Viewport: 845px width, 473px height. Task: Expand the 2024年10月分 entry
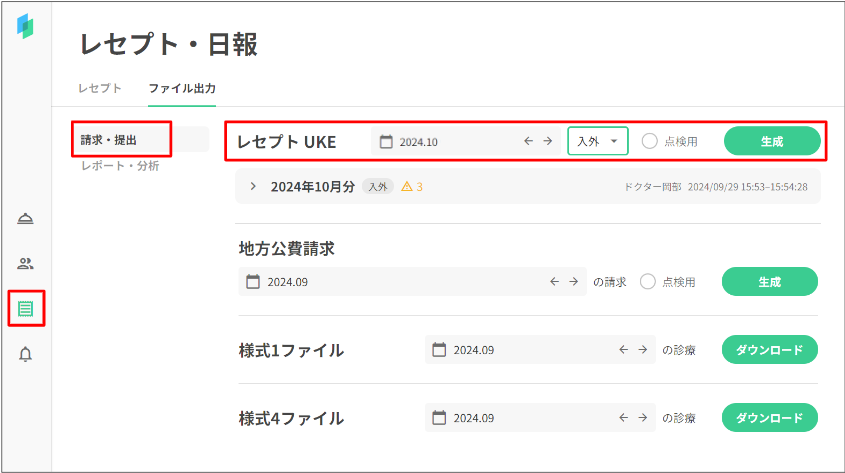(253, 187)
